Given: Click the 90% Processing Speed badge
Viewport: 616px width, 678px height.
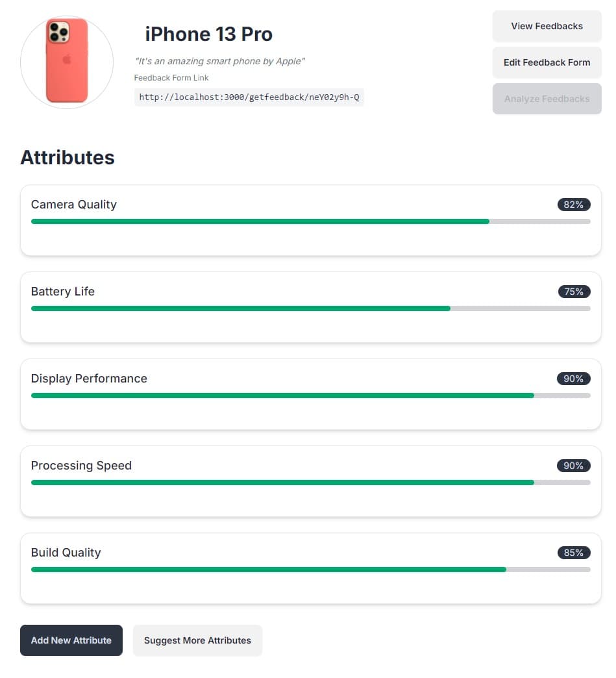Looking at the screenshot, I should pyautogui.click(x=574, y=465).
